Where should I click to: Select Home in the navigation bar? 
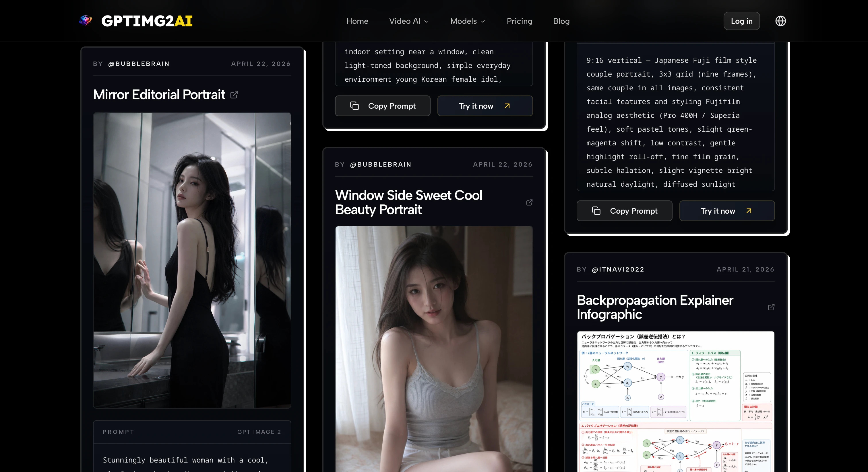(x=357, y=21)
